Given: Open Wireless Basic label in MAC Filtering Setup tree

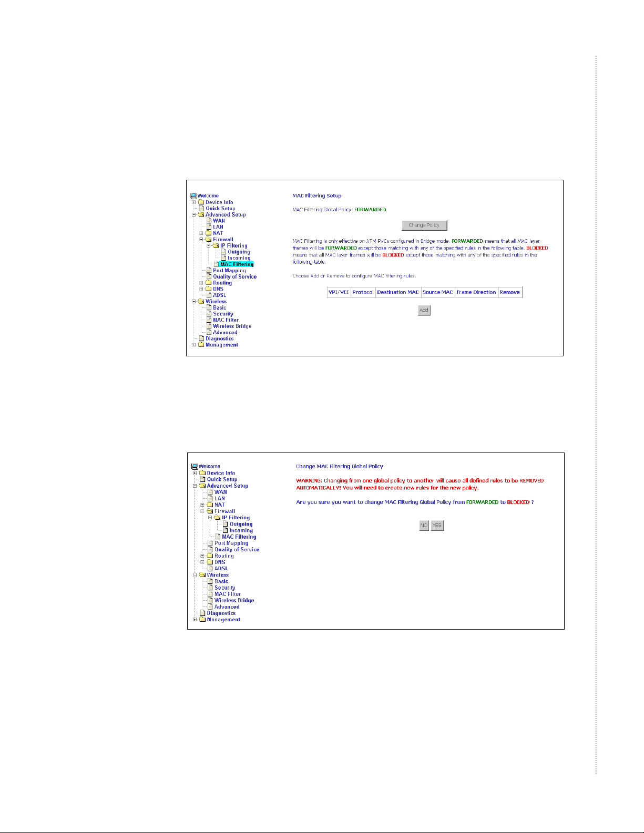Looking at the screenshot, I should coord(219,307).
